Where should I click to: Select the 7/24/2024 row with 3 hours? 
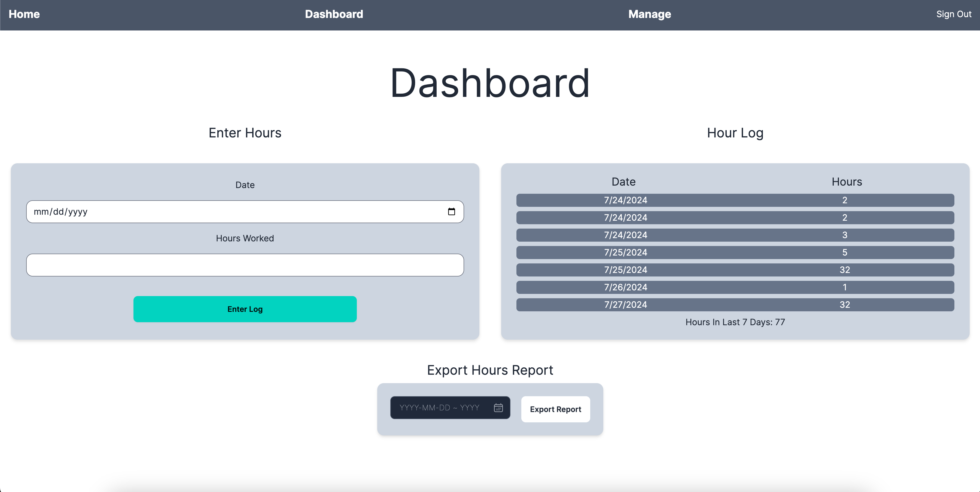point(735,235)
